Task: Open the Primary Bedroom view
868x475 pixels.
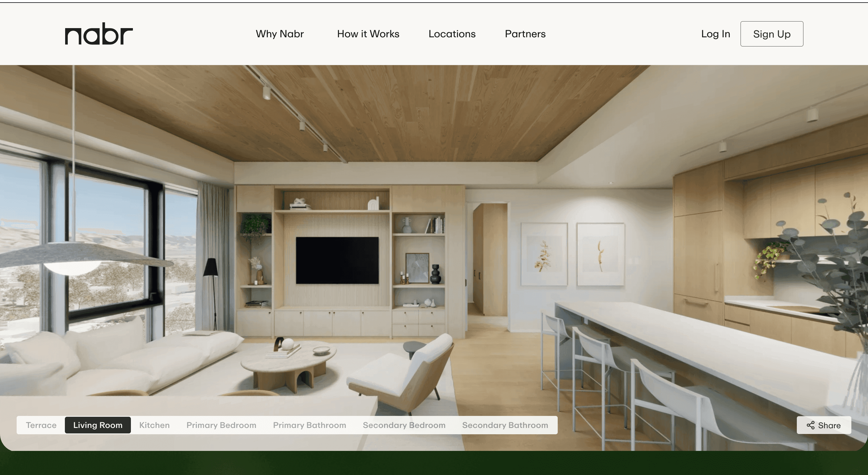Action: click(221, 425)
